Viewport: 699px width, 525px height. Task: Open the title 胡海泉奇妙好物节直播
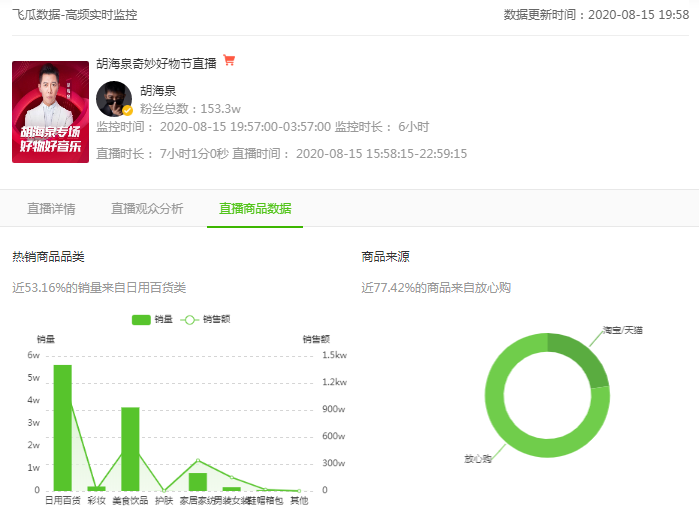156,64
